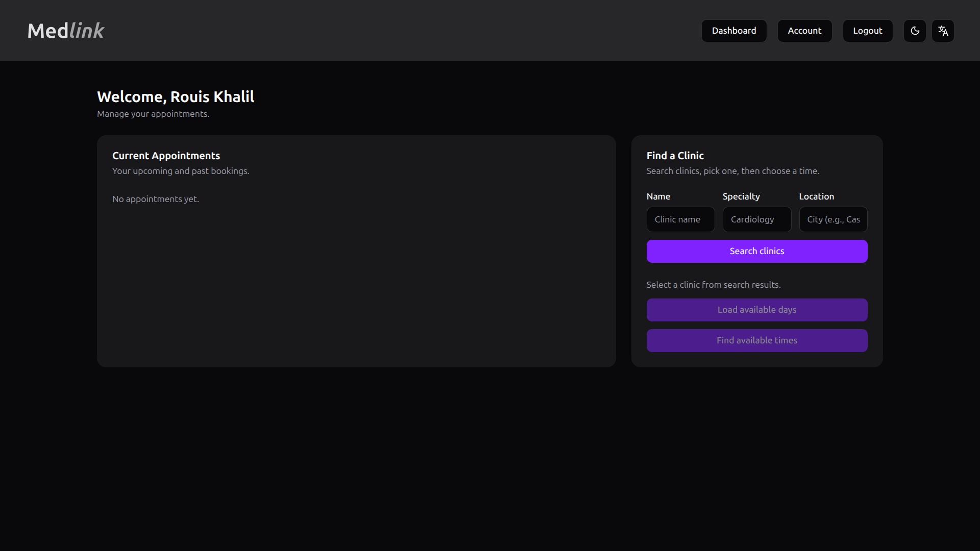
Task: Click the Current Appointments heading
Action: 166,156
